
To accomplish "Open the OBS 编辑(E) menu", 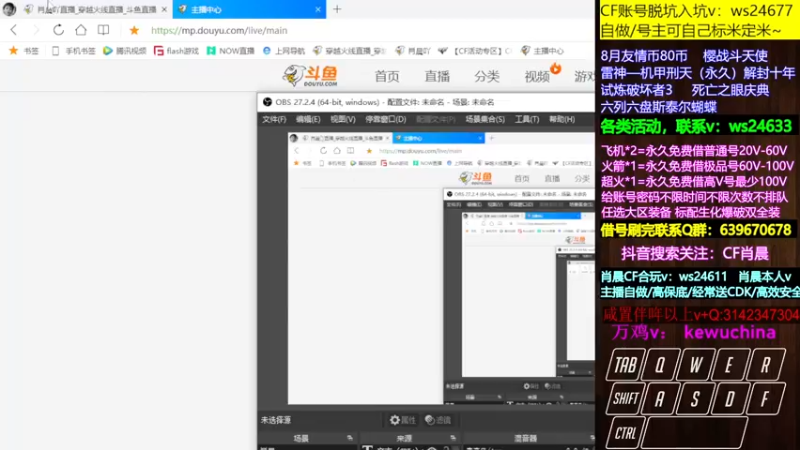I will [308, 119].
